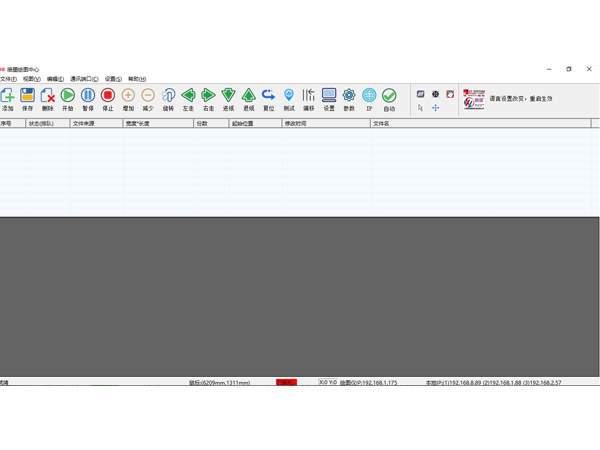Screen dimensions: 600x450
Task: Click the 修改时间 column header
Action: (x=296, y=124)
